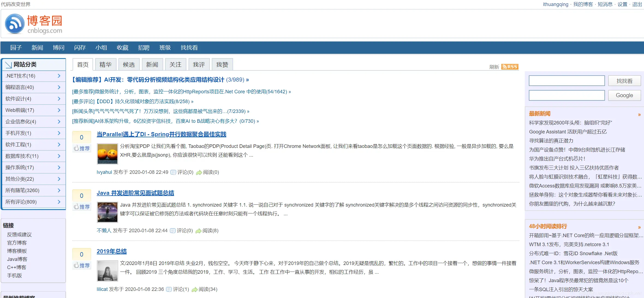Click recommend icon under the Parallel/DI Spring post

pyautogui.click(x=76, y=148)
